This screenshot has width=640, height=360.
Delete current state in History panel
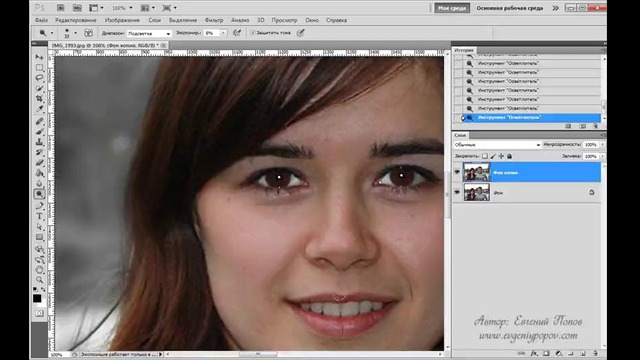(595, 126)
